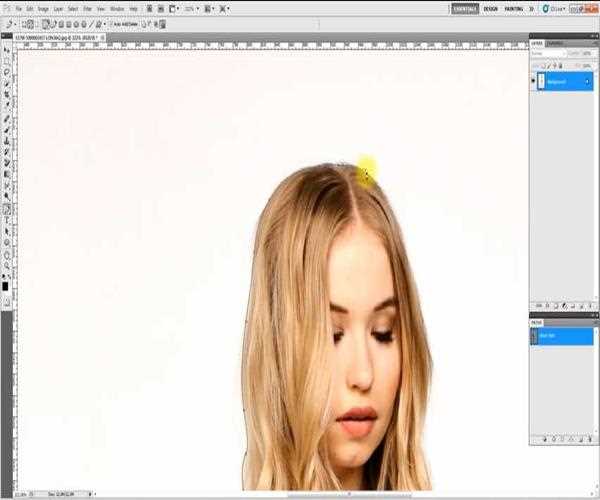Enable Add to Path Area option

click(x=144, y=24)
